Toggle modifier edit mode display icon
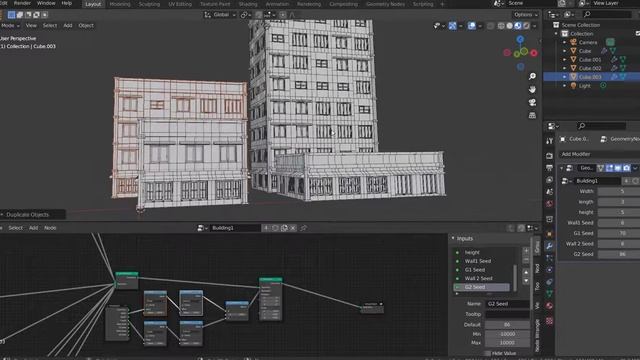The height and width of the screenshot is (360, 640). 609,168
